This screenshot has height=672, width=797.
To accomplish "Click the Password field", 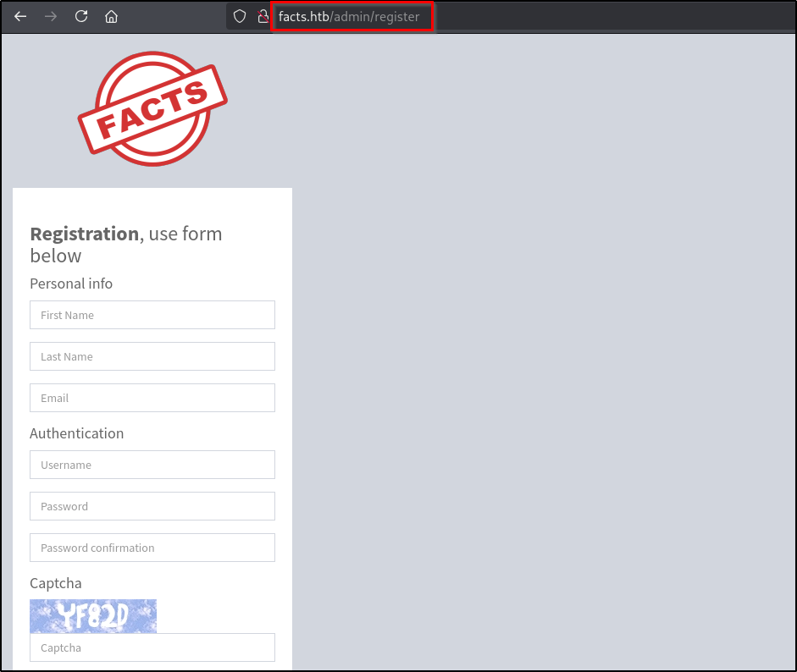I will 152,506.
